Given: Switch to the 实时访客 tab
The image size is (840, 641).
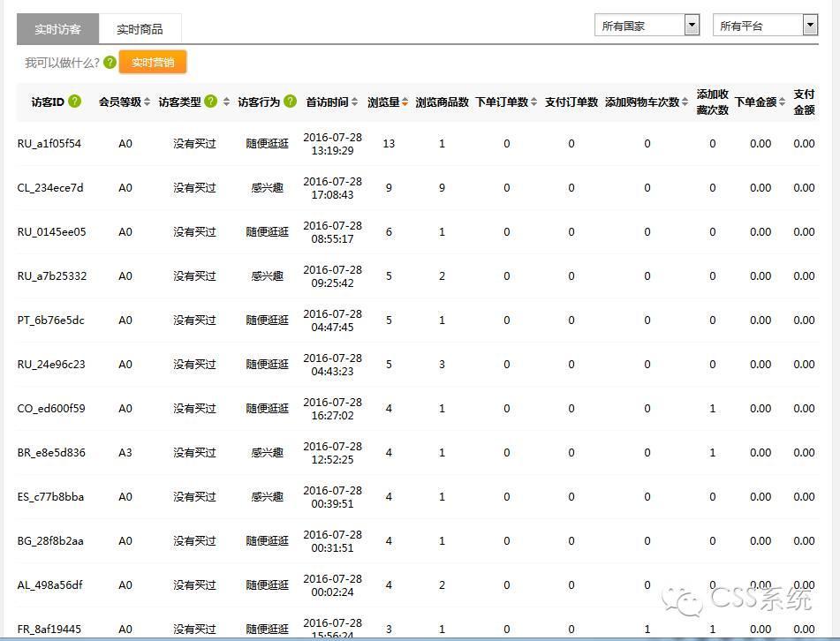Looking at the screenshot, I should coord(57,29).
